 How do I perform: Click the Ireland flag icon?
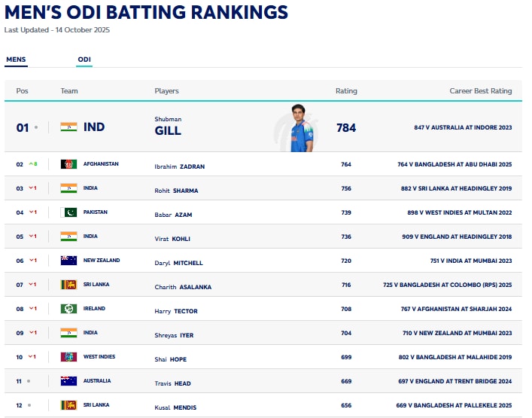[x=68, y=309]
